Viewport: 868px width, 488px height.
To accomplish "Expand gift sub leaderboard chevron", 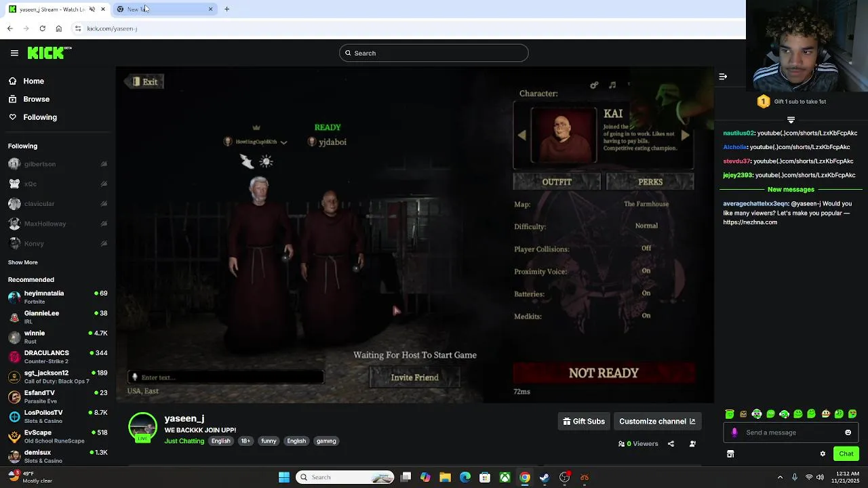I will tap(791, 120).
